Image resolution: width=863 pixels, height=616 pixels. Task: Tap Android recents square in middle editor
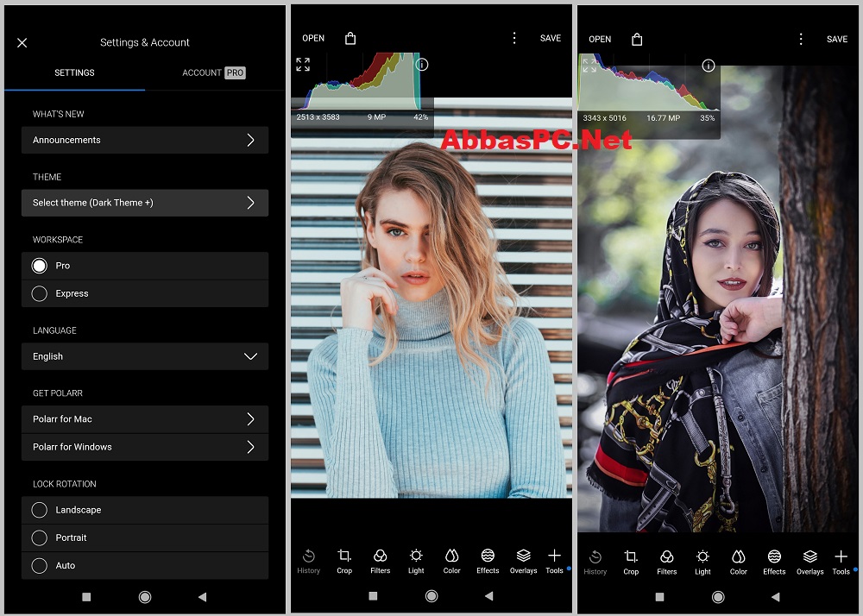coord(373,595)
